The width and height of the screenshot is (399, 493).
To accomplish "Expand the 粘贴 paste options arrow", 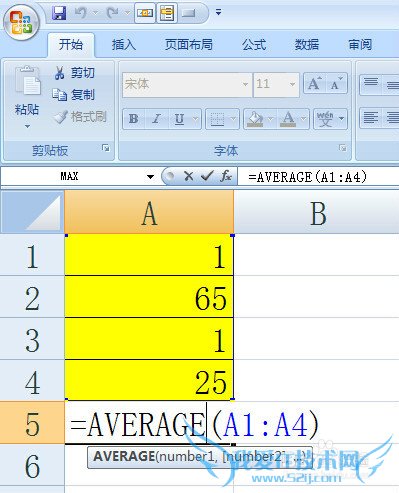I will [27, 126].
